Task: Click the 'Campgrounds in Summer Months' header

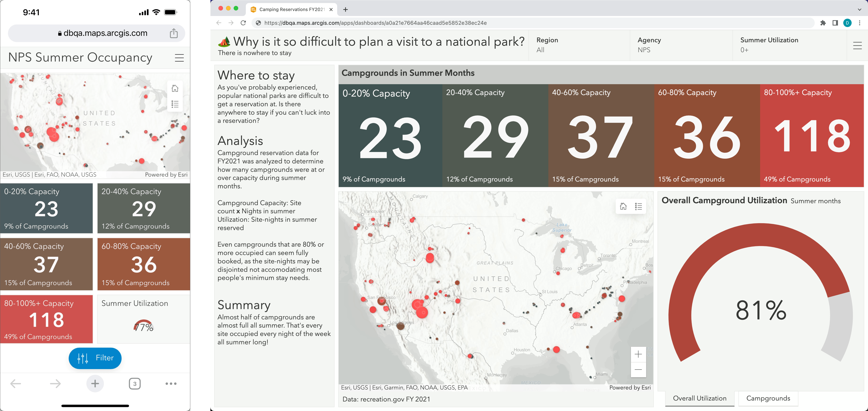Action: point(408,73)
